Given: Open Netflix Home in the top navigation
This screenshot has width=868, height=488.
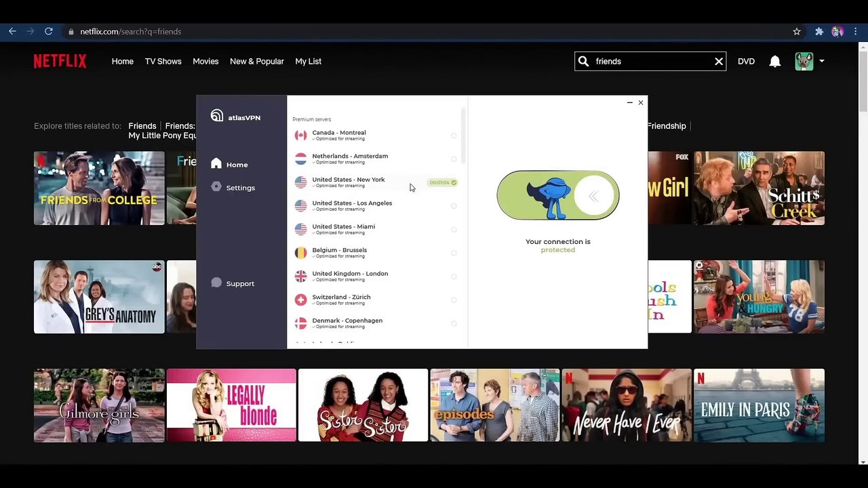Looking at the screenshot, I should 123,61.
